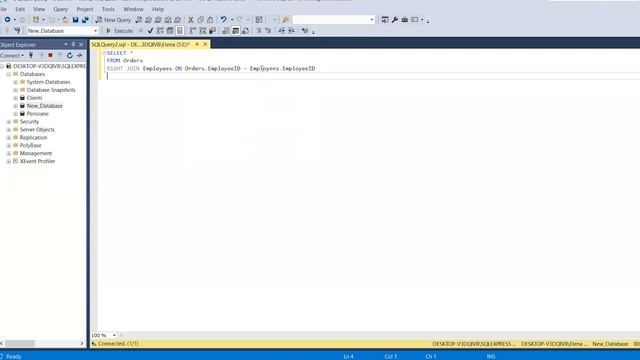640x360 pixels.
Task: Expand the New_Database node
Action: 16,106
